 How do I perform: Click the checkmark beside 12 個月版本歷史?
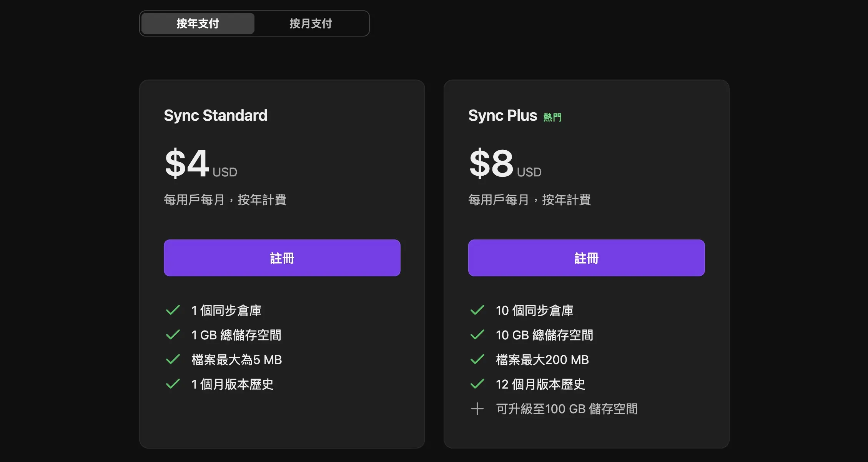tap(477, 384)
